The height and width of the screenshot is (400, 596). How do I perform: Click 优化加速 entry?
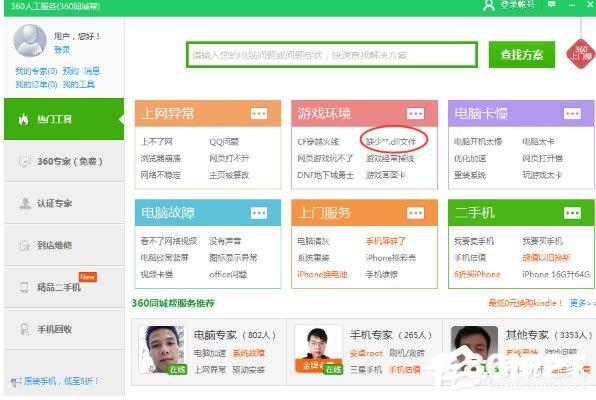470,159
